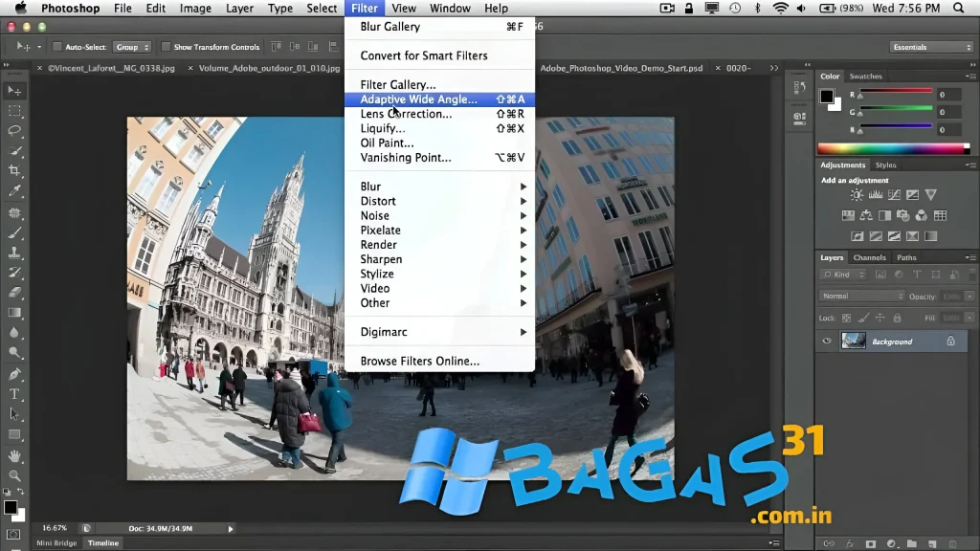980x551 pixels.
Task: Show more document tabs chevron
Action: point(773,68)
